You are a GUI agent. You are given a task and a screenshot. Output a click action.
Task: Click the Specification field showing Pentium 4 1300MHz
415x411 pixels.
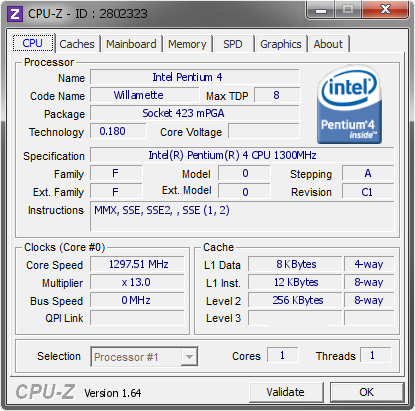242,155
